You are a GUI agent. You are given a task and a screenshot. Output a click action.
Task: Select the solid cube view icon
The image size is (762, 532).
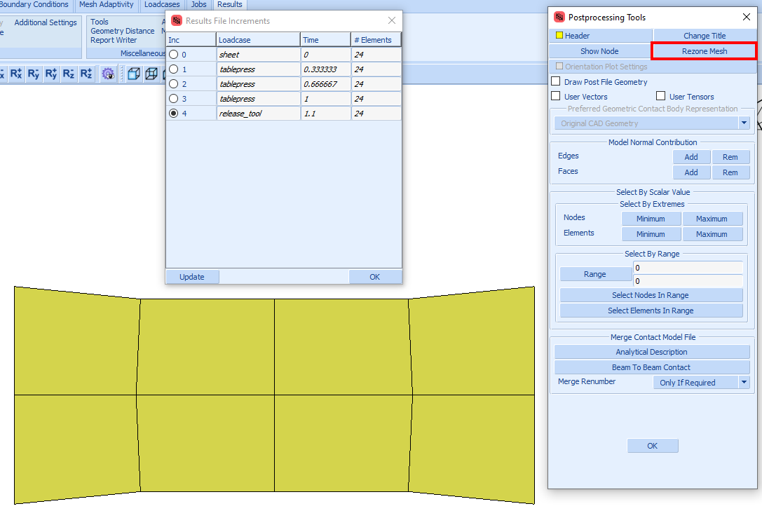(134, 74)
